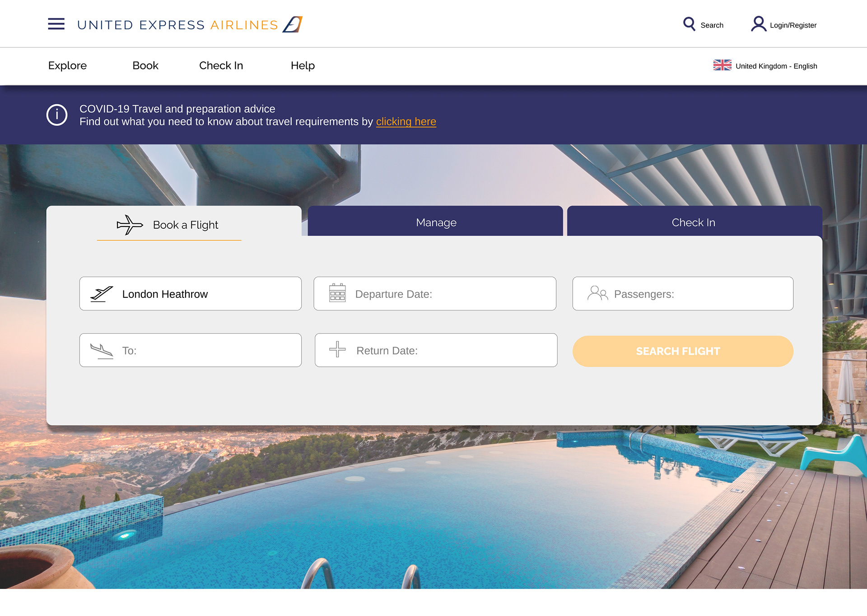
Task: Click 'COVID-19 Travel and preparation advice' text
Action: (x=177, y=109)
